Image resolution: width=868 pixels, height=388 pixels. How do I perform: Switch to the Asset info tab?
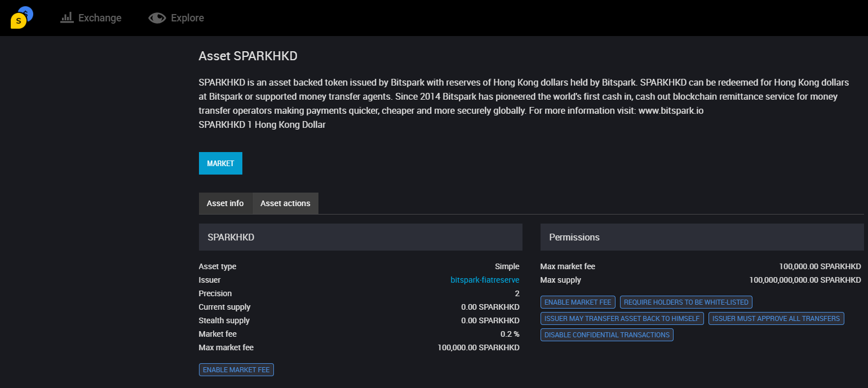click(x=225, y=203)
